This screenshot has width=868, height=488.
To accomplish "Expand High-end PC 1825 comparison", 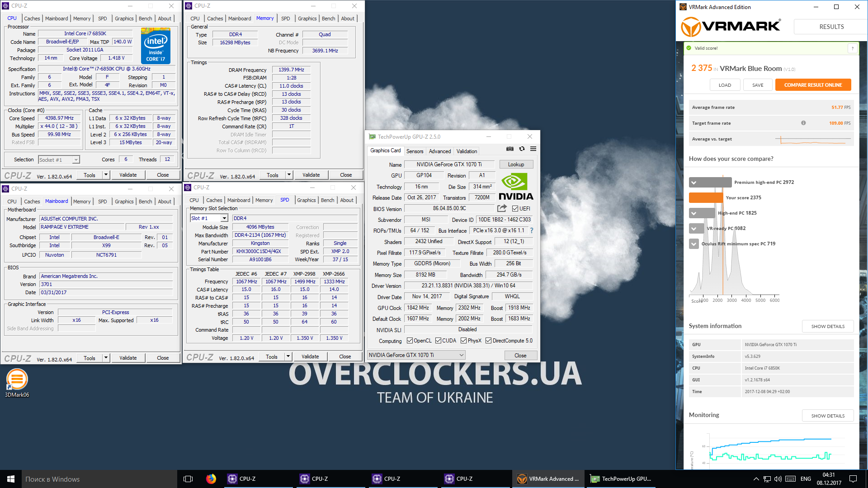I will click(693, 213).
